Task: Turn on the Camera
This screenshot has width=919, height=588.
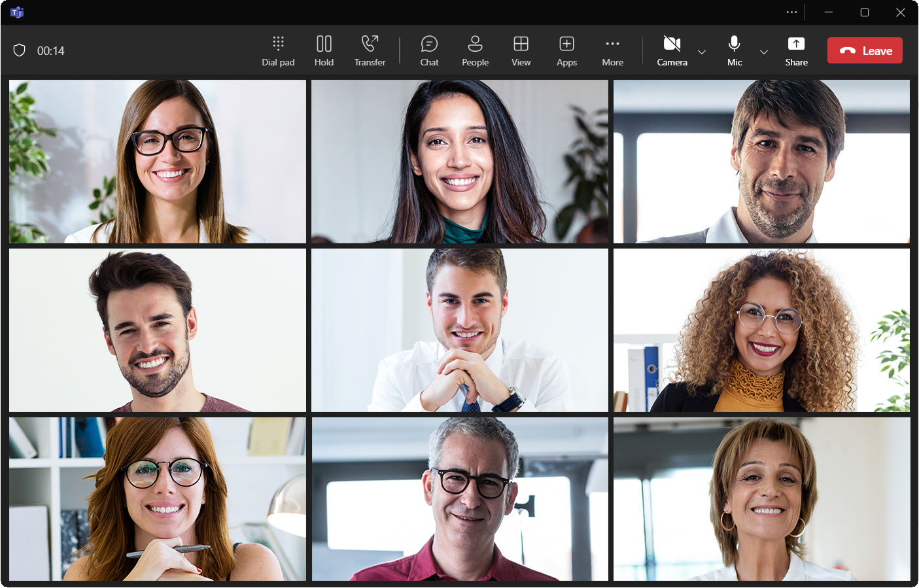Action: [x=672, y=51]
